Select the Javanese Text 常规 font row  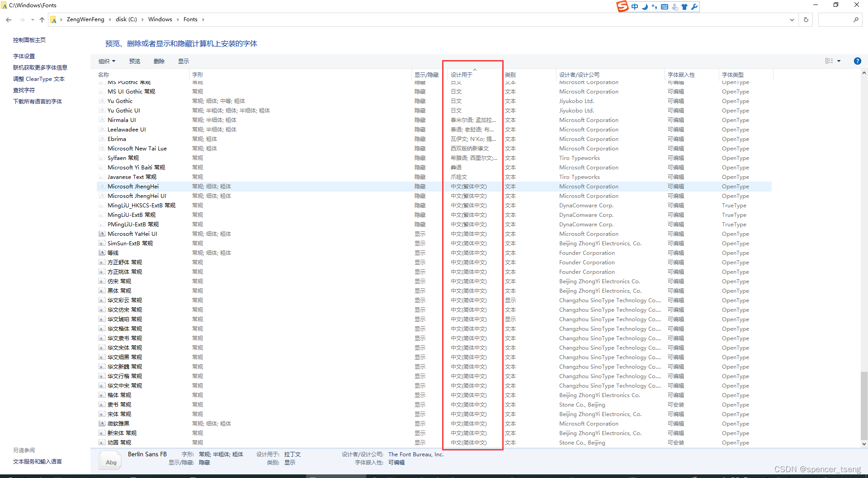pos(434,177)
